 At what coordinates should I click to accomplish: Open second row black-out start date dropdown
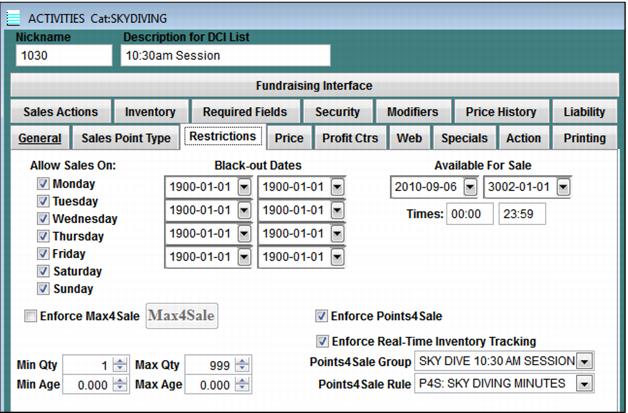244,210
